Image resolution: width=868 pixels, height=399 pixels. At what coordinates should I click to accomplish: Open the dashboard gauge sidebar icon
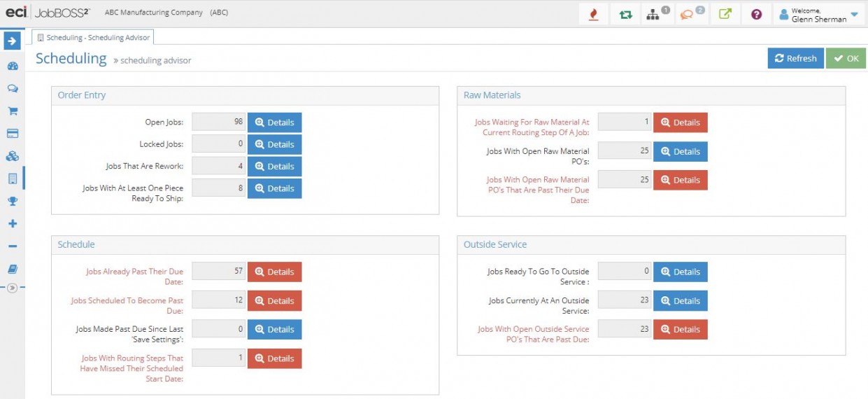point(12,66)
